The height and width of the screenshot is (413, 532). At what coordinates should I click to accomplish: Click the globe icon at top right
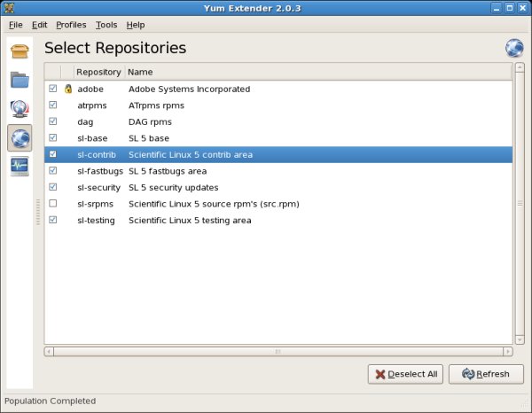pyautogui.click(x=514, y=48)
